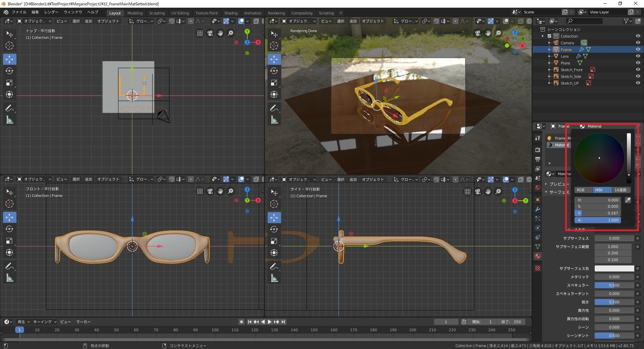Screen dimensions: 644x349
Task: Click the 粗さ value field
Action: pyautogui.click(x=614, y=302)
